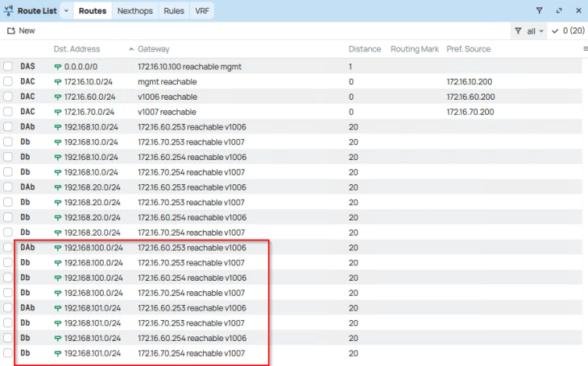
Task: Click the route icon for 172.16.70.0/24
Action: click(58, 112)
